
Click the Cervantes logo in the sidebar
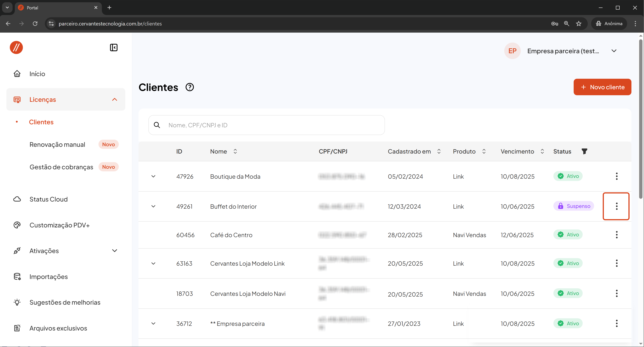click(16, 47)
